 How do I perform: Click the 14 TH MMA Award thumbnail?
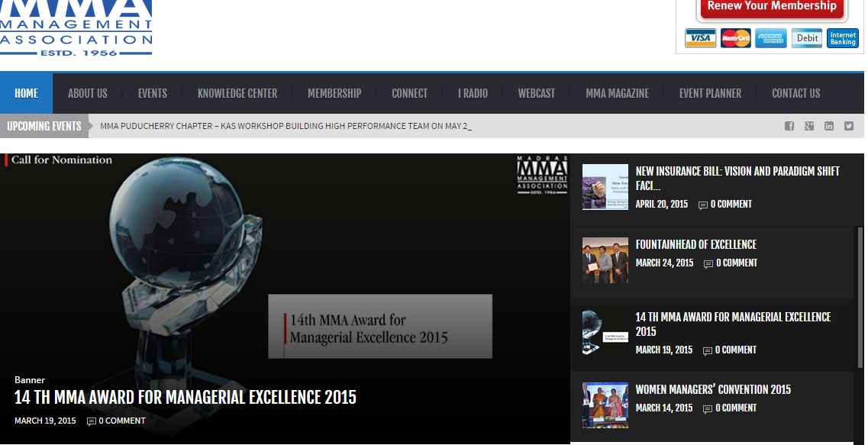tap(605, 333)
